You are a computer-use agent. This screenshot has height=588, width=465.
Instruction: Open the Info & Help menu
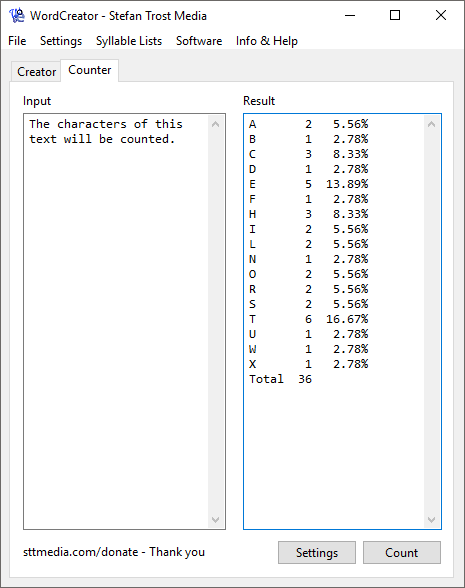pos(267,40)
